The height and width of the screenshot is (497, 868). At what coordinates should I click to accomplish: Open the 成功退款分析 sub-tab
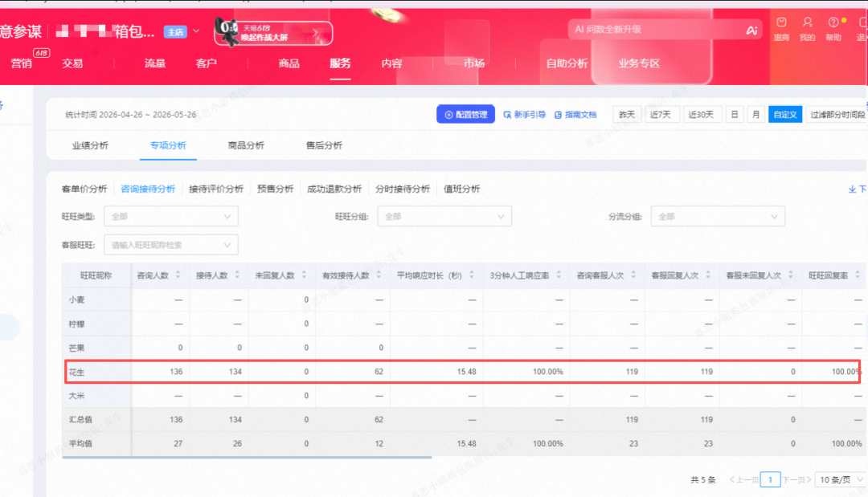pos(334,189)
